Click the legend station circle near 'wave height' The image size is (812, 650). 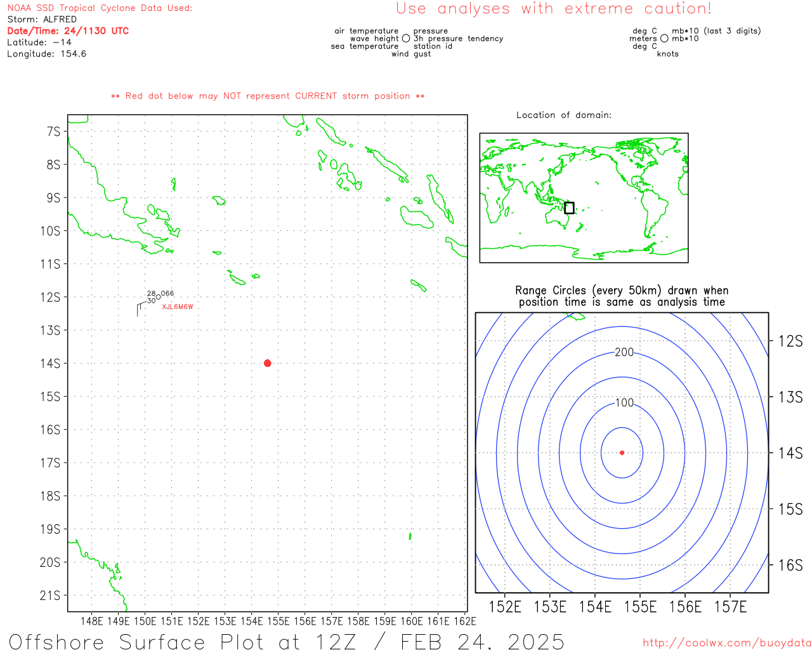click(406, 38)
